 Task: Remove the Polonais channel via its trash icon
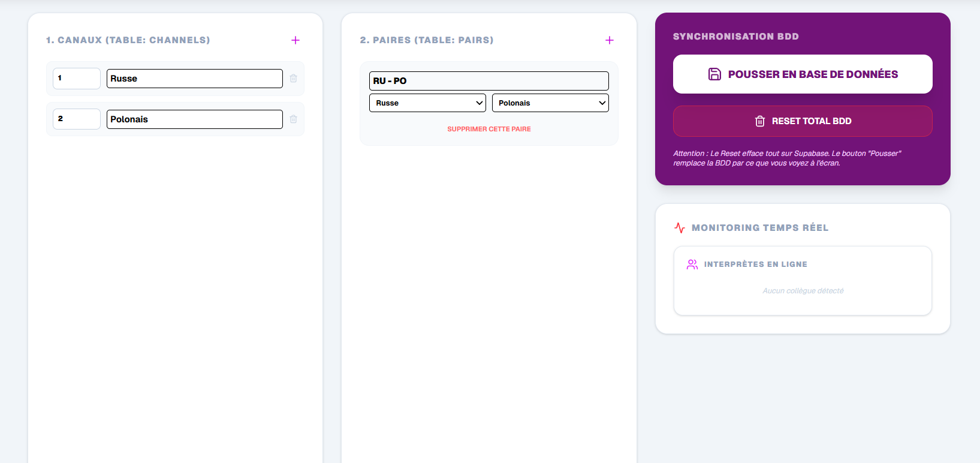pyautogui.click(x=293, y=119)
